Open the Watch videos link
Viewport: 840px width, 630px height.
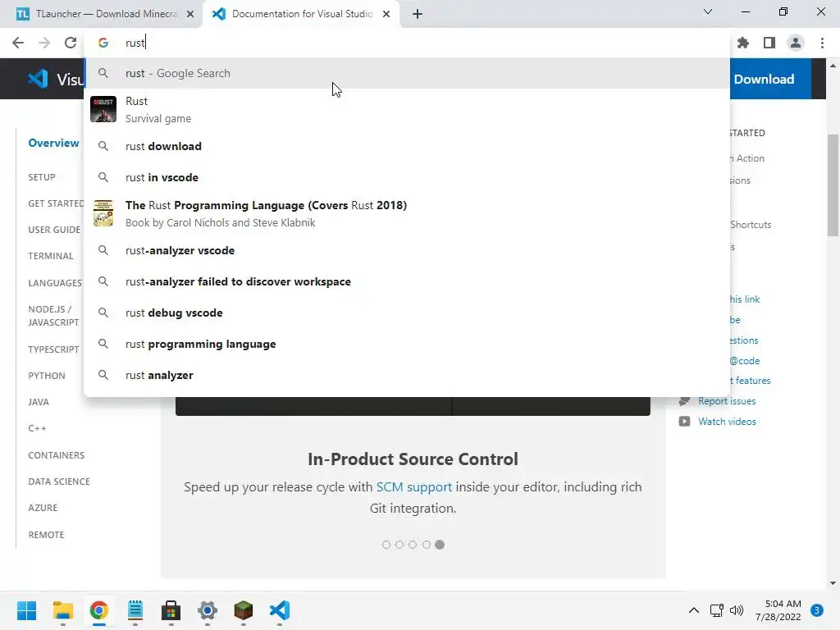click(727, 422)
